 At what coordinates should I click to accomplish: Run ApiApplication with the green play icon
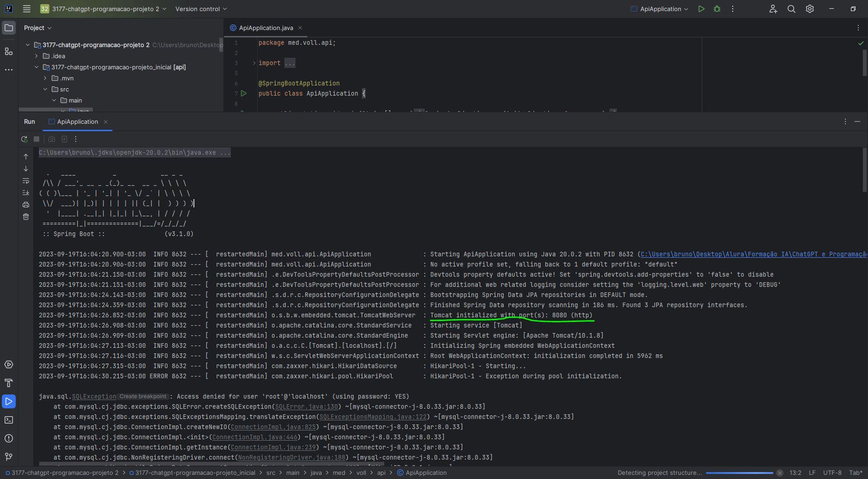pos(701,9)
